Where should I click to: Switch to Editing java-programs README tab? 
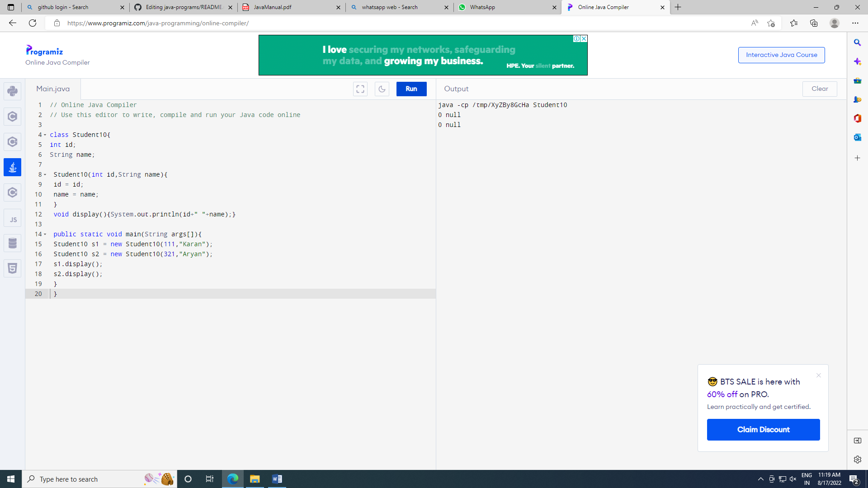coord(183,7)
